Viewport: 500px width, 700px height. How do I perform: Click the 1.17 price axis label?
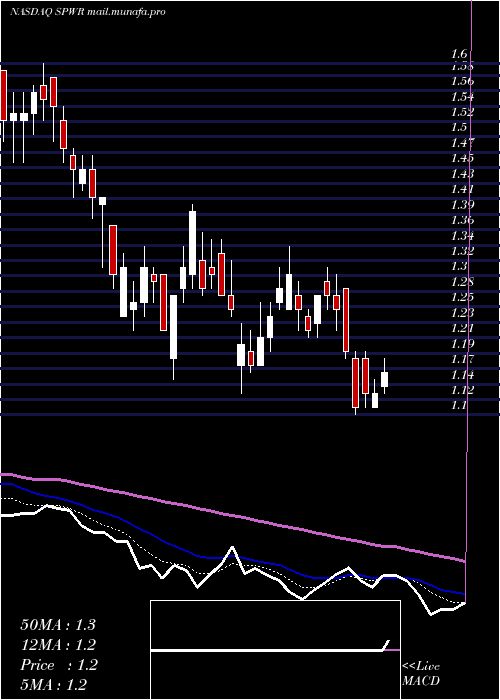point(462,359)
